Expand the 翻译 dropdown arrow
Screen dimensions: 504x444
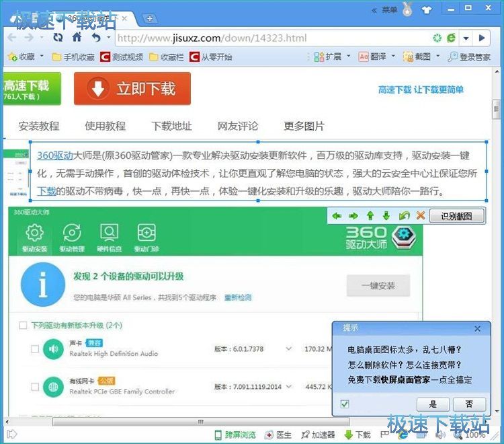tap(393, 57)
